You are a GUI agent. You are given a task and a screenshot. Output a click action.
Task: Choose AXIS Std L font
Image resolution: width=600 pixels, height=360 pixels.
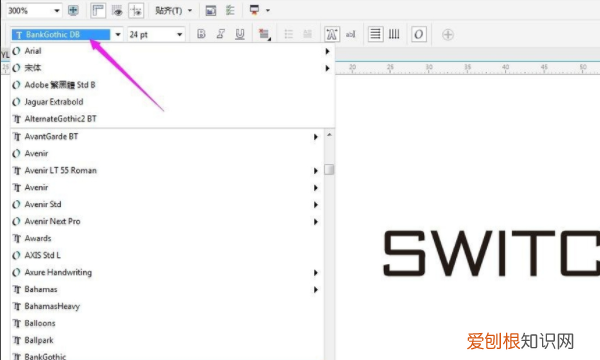pyautogui.click(x=42, y=255)
